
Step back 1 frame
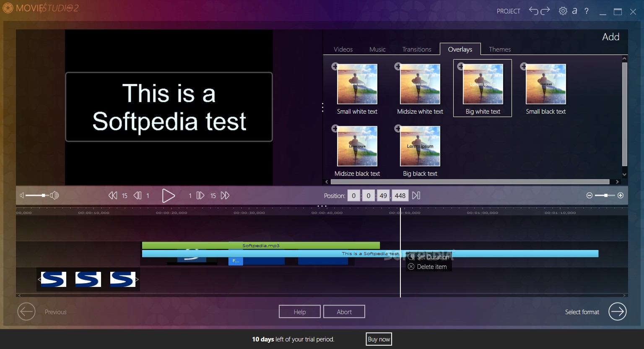138,195
